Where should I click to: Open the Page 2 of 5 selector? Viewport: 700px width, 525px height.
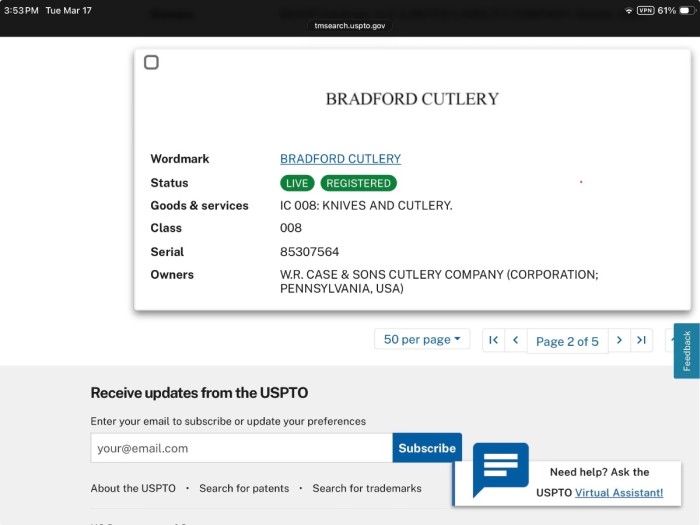point(567,342)
